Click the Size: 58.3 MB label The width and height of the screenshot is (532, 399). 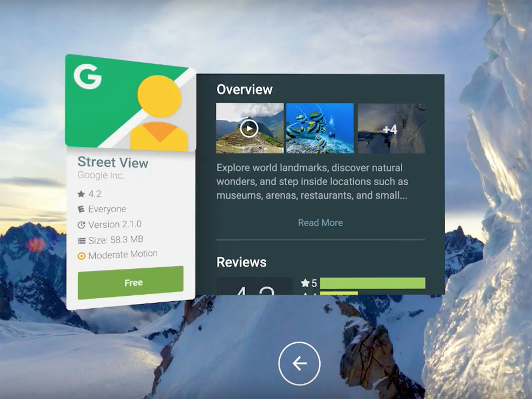point(116,240)
